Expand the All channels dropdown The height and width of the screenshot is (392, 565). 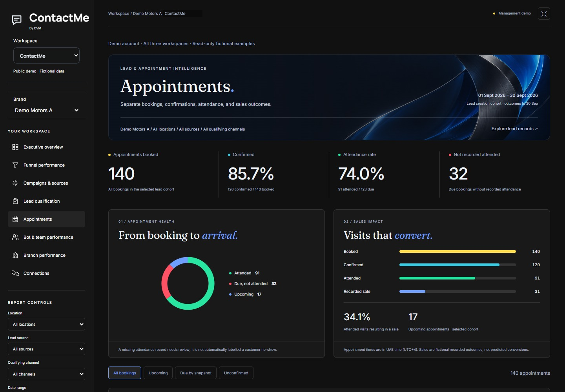coord(46,374)
